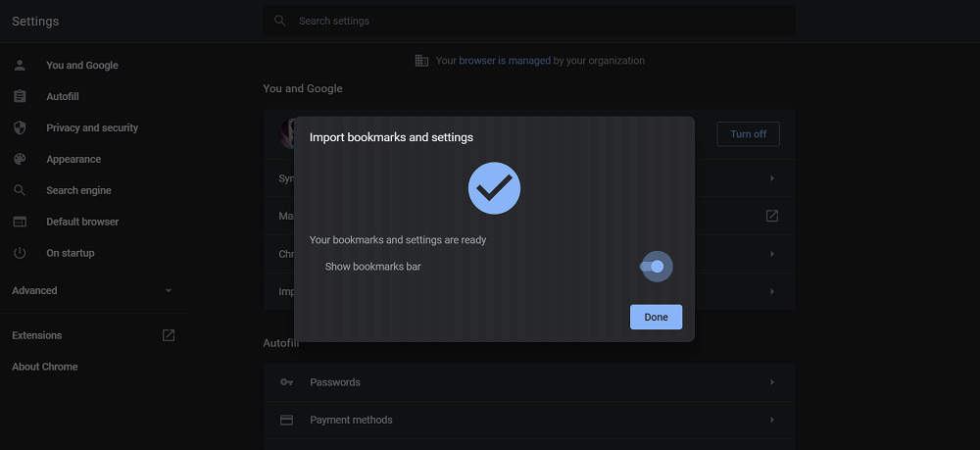Click the Payment methods card icon
Screen dimensions: 980x450
click(x=286, y=420)
